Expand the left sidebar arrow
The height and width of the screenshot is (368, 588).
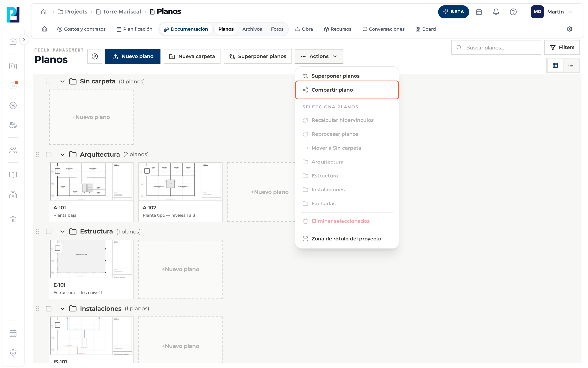pyautogui.click(x=24, y=40)
